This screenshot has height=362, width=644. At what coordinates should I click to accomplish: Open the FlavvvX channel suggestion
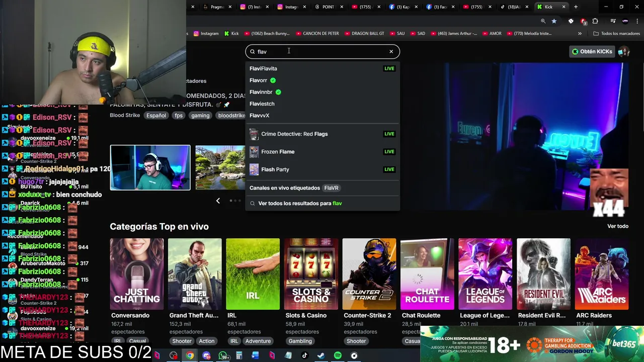pos(322,115)
